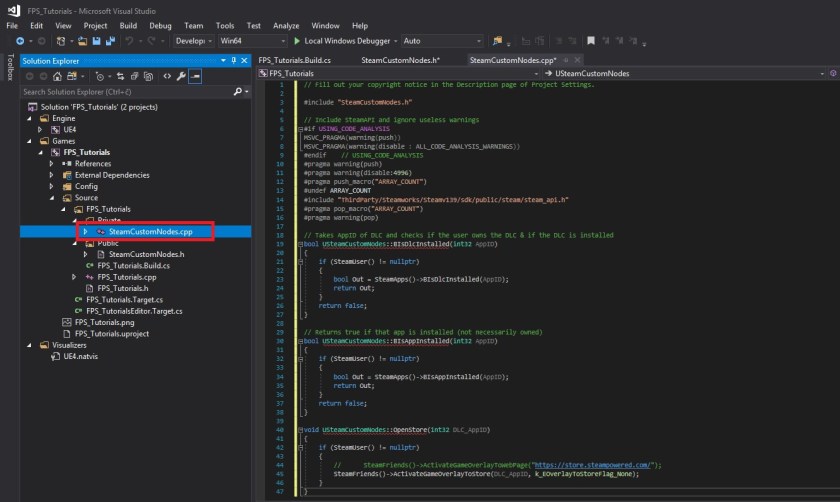Screen dimensions: 840x502
Task: Click the Undo toolbar arrow
Action: coord(129,41)
